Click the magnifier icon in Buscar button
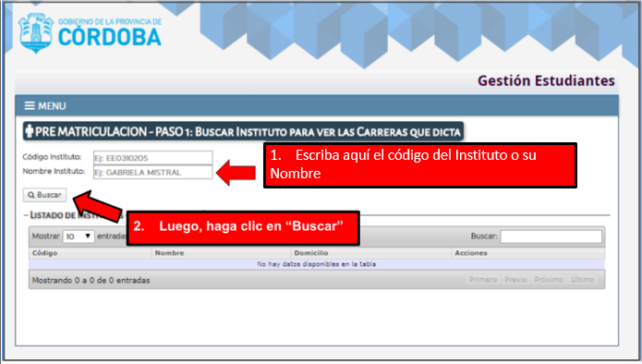Screen dimensions: 642x364 31,195
